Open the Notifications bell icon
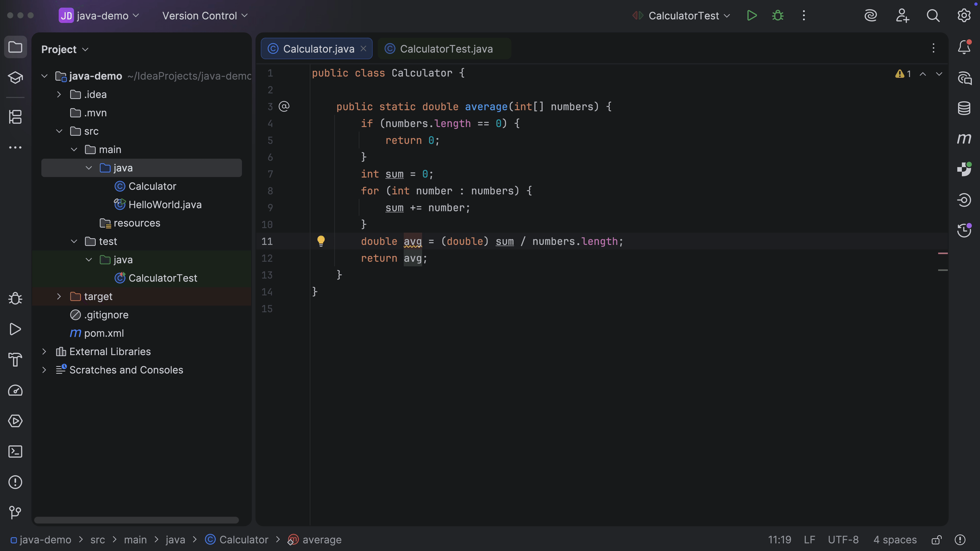Screen dimensions: 980x551 (964, 47)
